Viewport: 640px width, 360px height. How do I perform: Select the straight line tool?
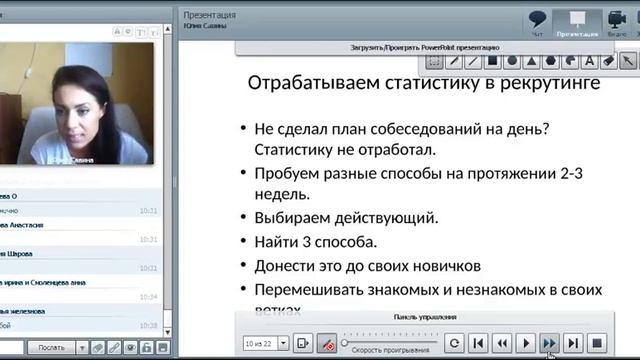click(x=473, y=61)
